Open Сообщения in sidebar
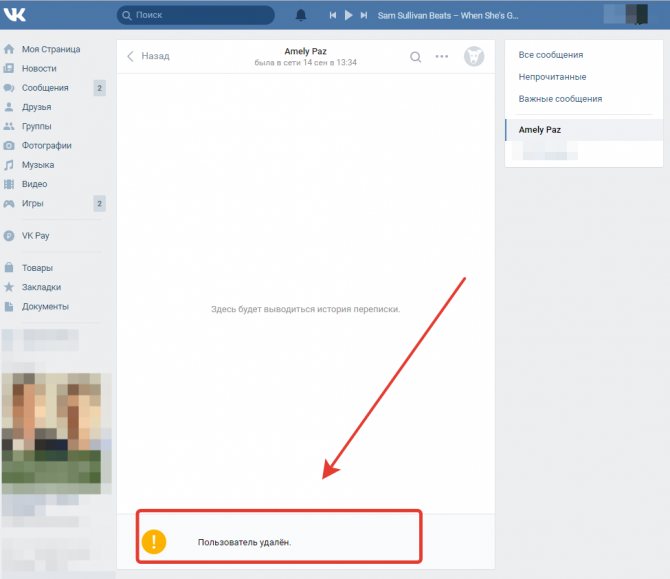Screen dimensions: 670x579 [x=45, y=88]
